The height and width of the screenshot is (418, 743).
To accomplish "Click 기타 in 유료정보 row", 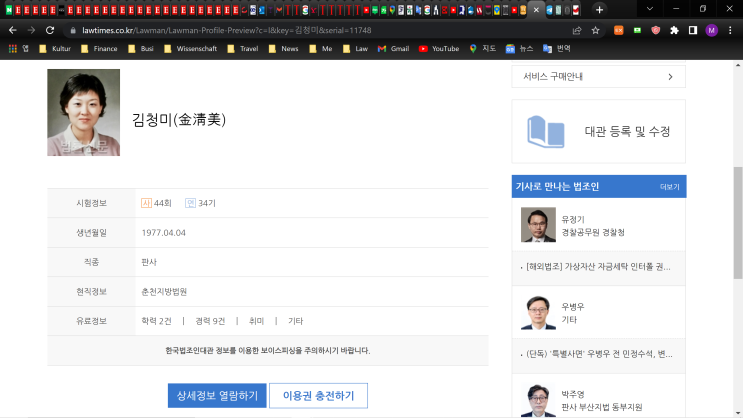I will coord(295,321).
